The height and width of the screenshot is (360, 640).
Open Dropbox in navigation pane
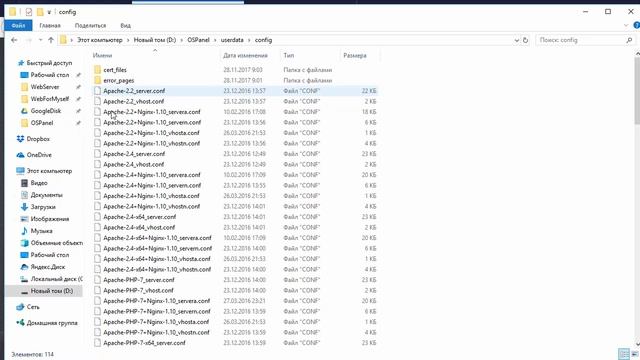point(38,139)
